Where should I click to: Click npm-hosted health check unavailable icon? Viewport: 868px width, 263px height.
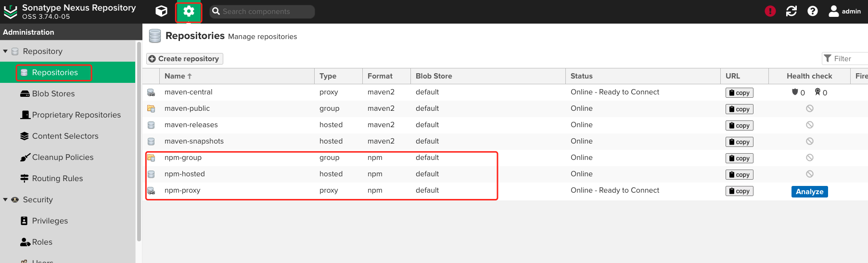click(810, 174)
